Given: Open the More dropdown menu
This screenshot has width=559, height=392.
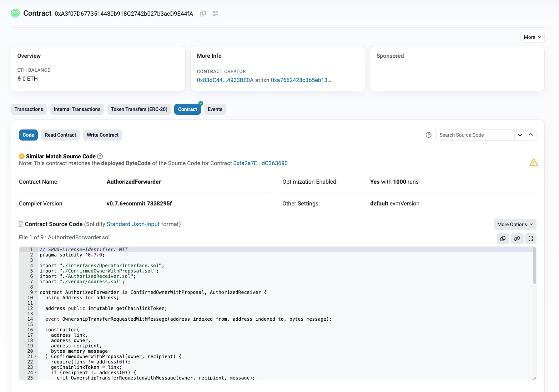Looking at the screenshot, I should pos(532,37).
